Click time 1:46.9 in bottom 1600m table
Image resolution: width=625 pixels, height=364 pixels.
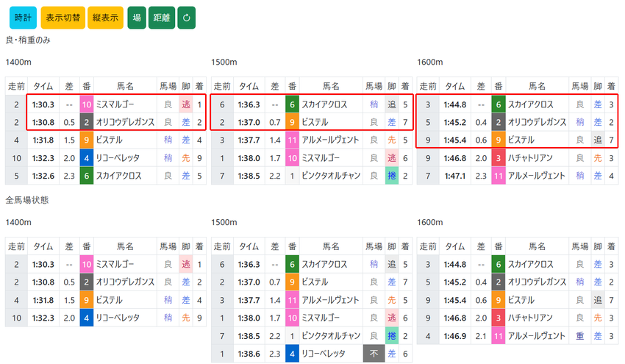pos(455,336)
